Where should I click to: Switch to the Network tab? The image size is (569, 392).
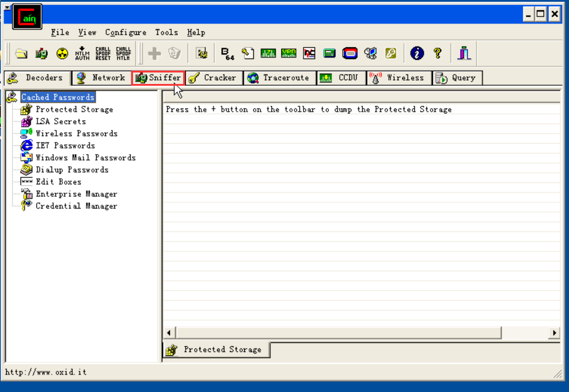click(x=102, y=77)
